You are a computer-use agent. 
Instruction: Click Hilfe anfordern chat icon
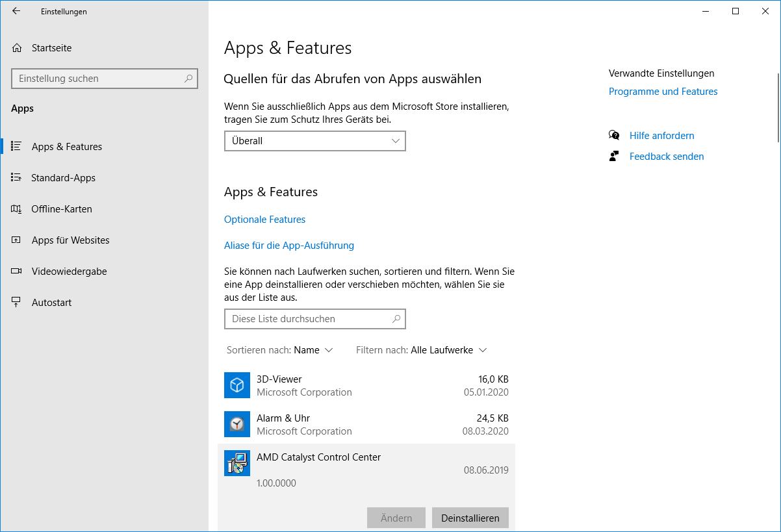[x=614, y=135]
